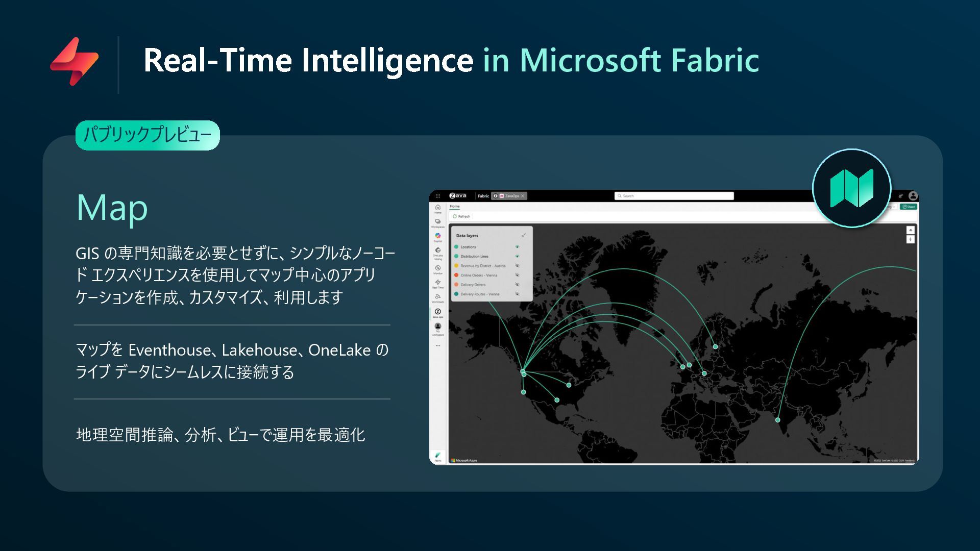980x551 pixels.
Task: Click the Refresh button
Action: point(461,216)
